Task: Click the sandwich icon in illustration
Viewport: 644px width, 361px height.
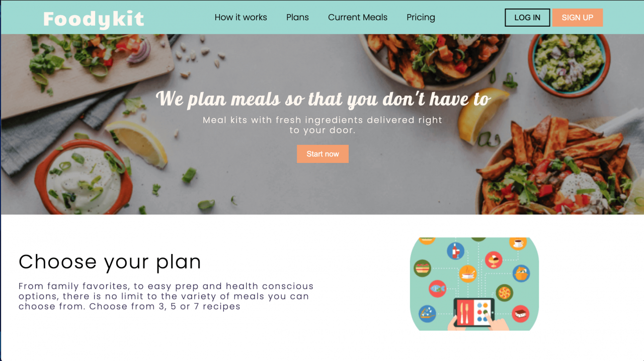Action: coord(422,268)
